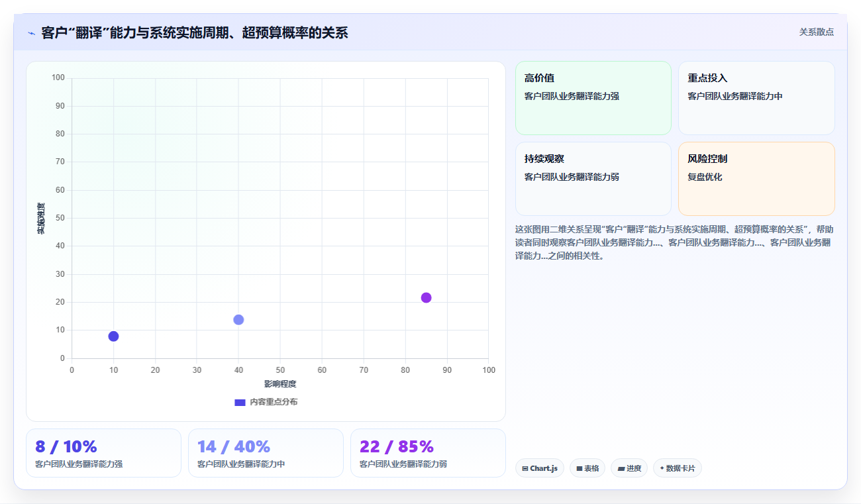Image resolution: width=861 pixels, height=504 pixels.
Task: Click the 数据卡片 tag chip
Action: (677, 468)
